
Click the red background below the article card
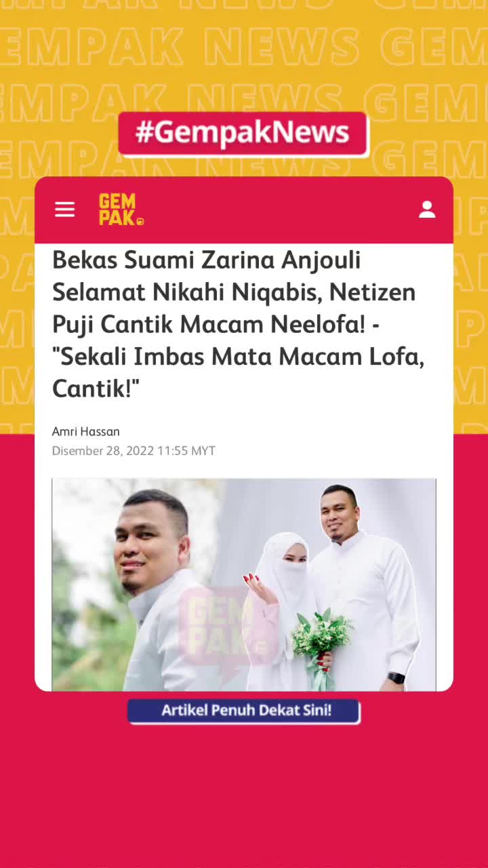click(244, 793)
